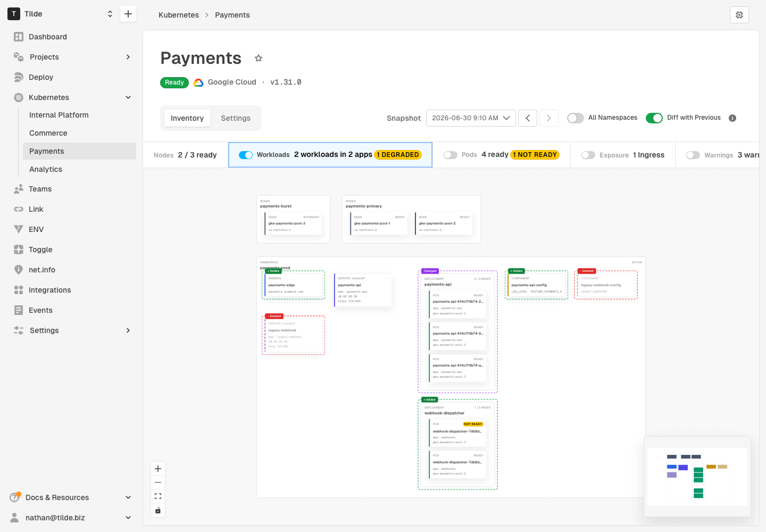Image resolution: width=766 pixels, height=532 pixels.
Task: Turn on the Warnings toggle
Action: (x=693, y=155)
